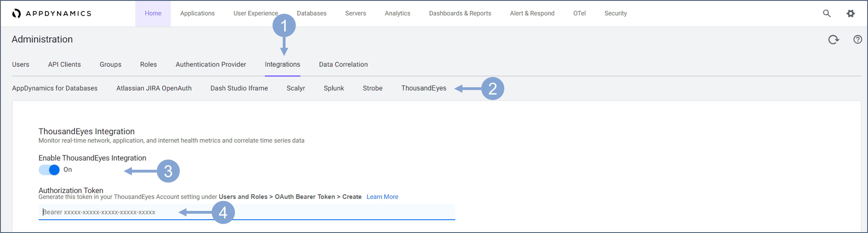Click the refresh icon in Administration
This screenshot has width=868, height=233.
833,40
